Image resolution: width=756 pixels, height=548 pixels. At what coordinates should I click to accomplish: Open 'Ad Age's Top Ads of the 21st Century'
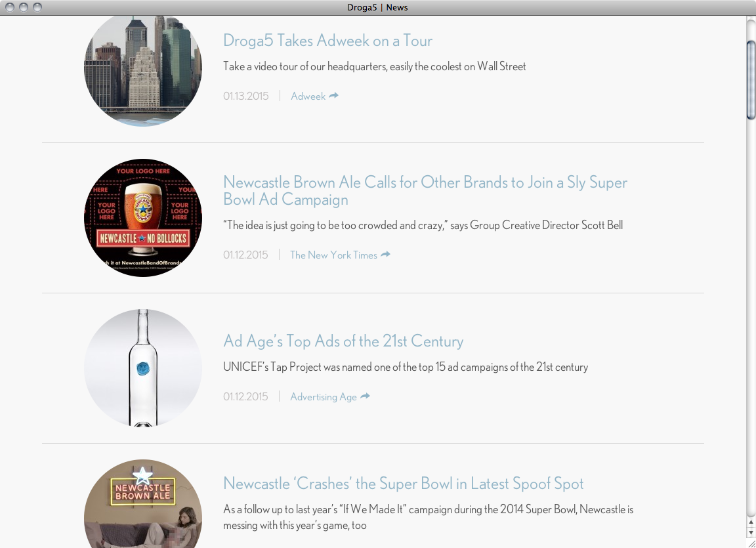pos(343,341)
